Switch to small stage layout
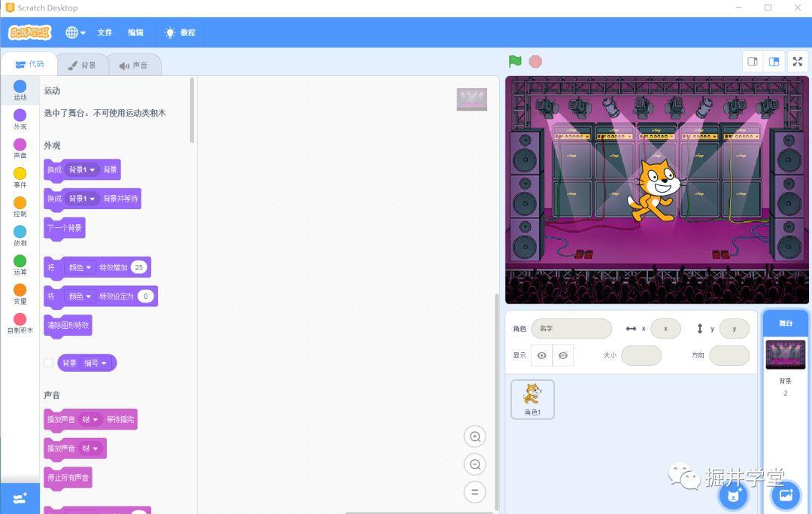The width and height of the screenshot is (812, 514). point(753,62)
